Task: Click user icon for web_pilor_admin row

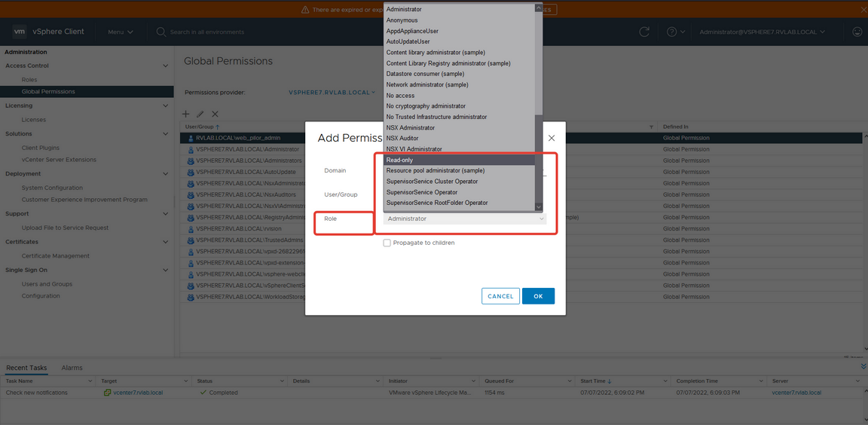Action: (191, 138)
